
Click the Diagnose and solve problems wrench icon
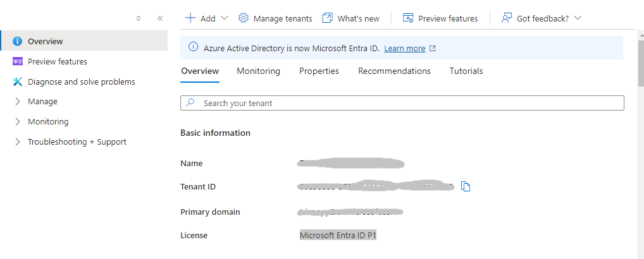point(17,81)
